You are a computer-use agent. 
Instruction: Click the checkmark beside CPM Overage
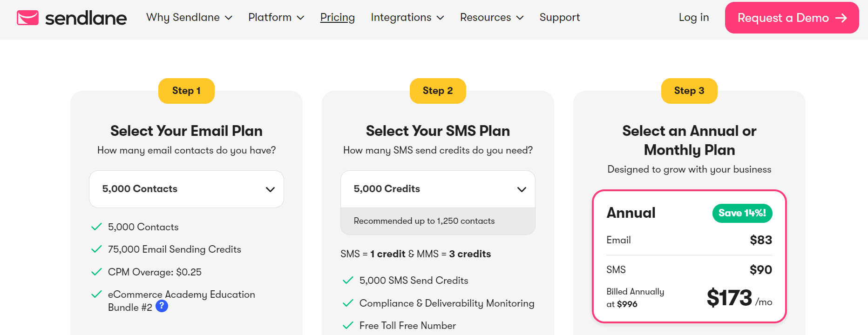pyautogui.click(x=96, y=272)
